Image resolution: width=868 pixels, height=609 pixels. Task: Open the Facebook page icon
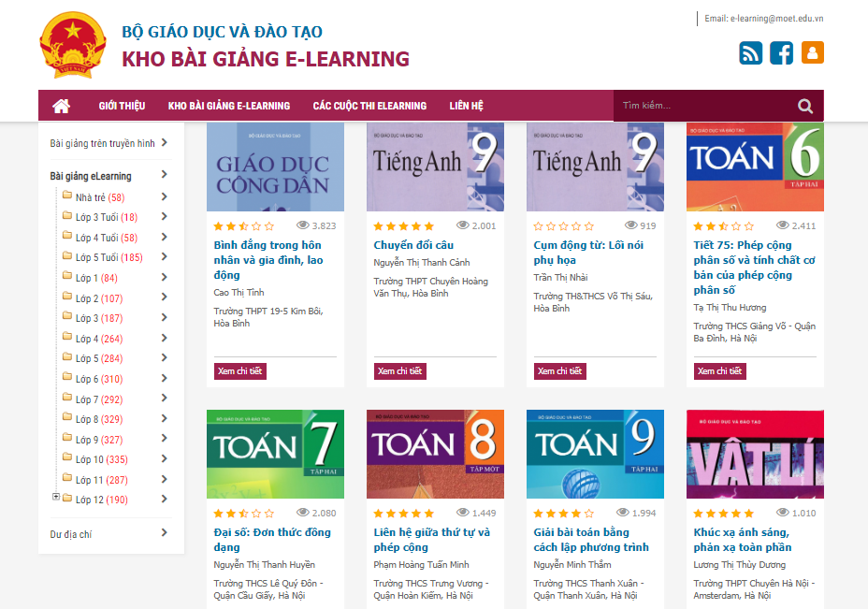click(x=782, y=52)
